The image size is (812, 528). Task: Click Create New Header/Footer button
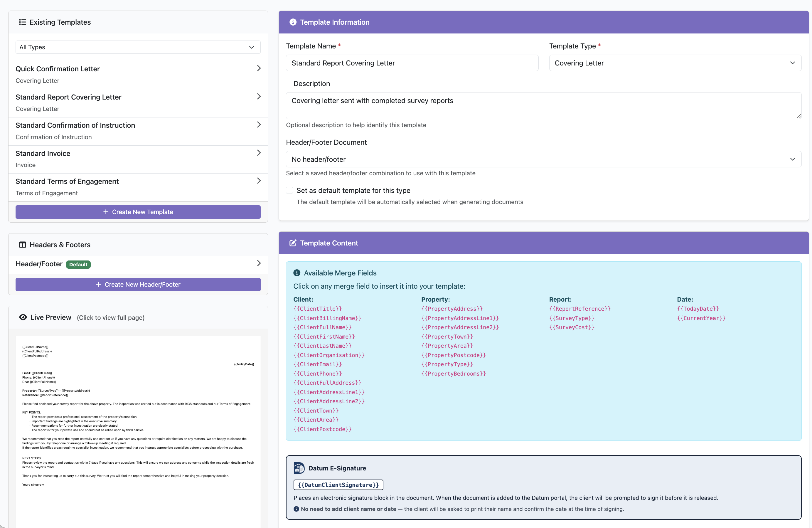(138, 284)
